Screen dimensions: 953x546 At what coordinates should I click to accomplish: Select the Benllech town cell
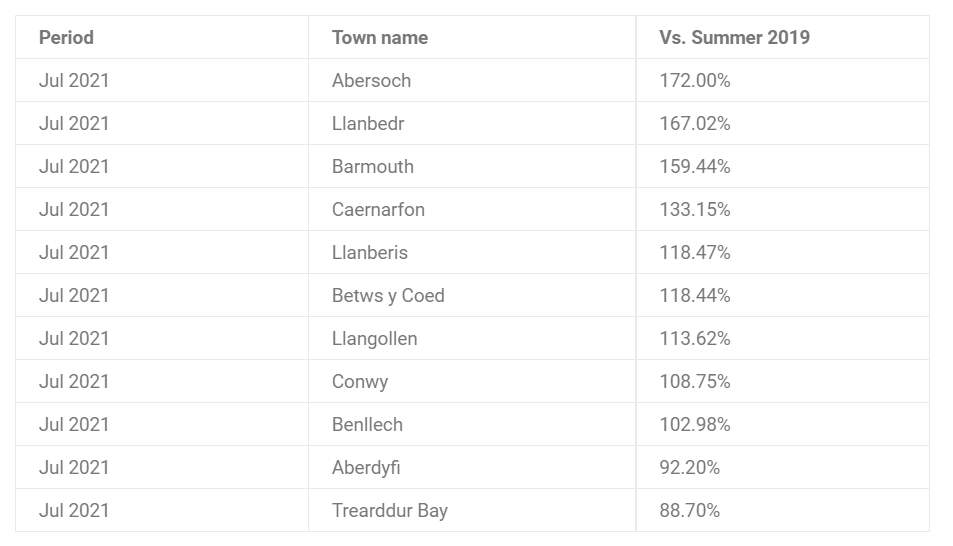point(472,424)
